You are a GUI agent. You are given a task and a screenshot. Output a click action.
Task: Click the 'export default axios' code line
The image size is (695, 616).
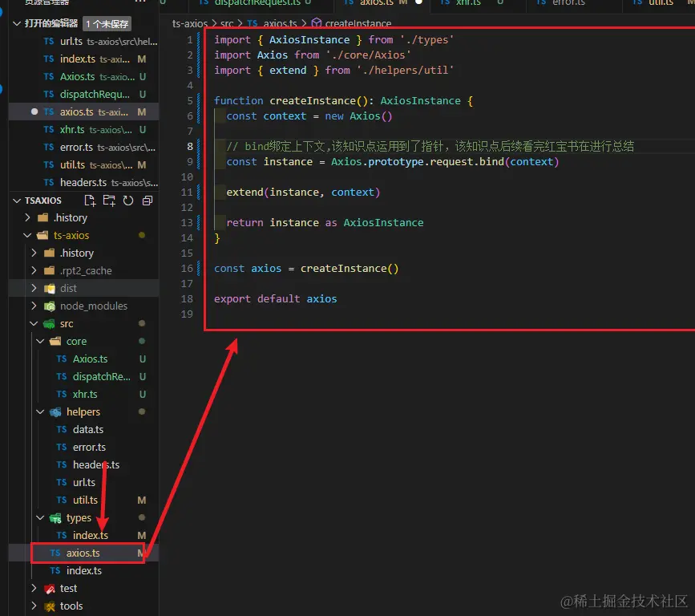pyautogui.click(x=275, y=299)
